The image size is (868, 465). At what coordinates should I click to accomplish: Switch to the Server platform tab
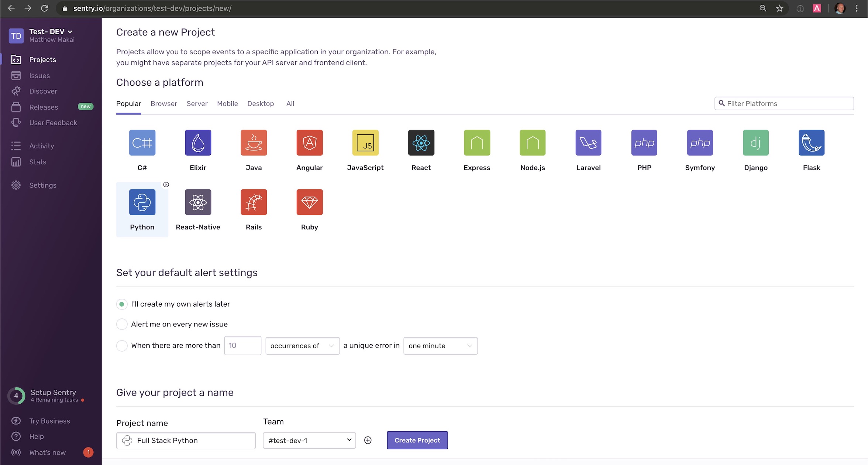tap(197, 104)
